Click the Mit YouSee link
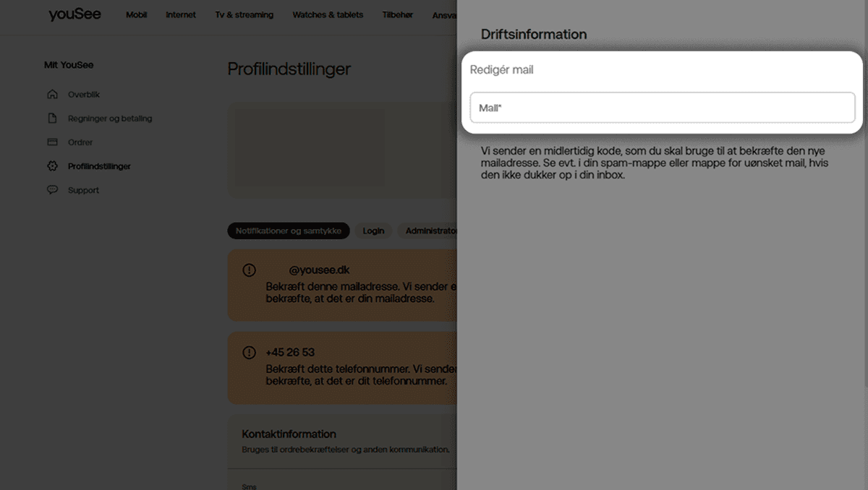Screen dimensions: 868x490 (x=69, y=64)
